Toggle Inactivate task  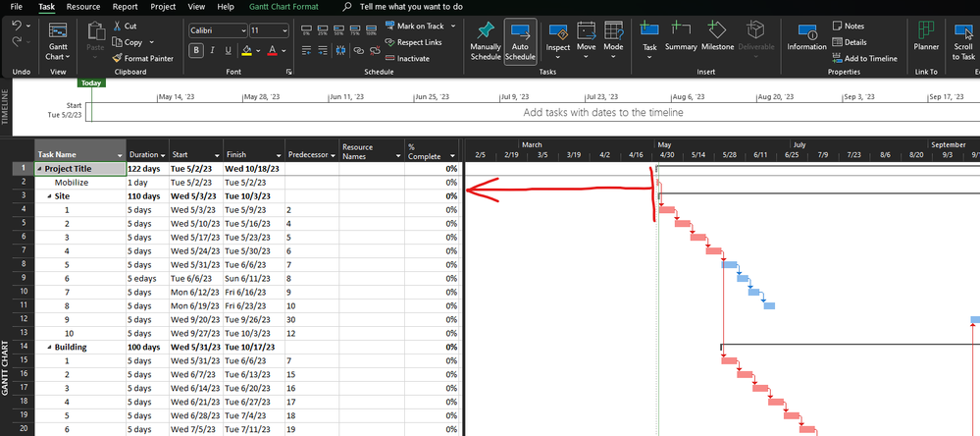tap(407, 58)
